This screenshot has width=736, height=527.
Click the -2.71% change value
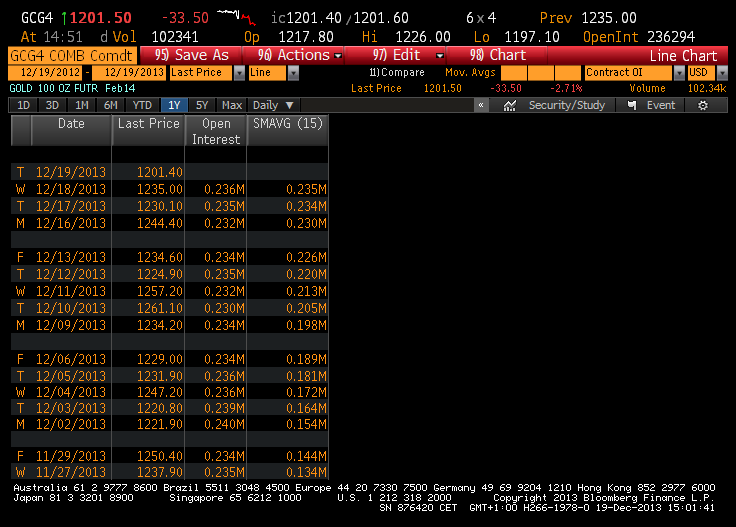[x=566, y=88]
